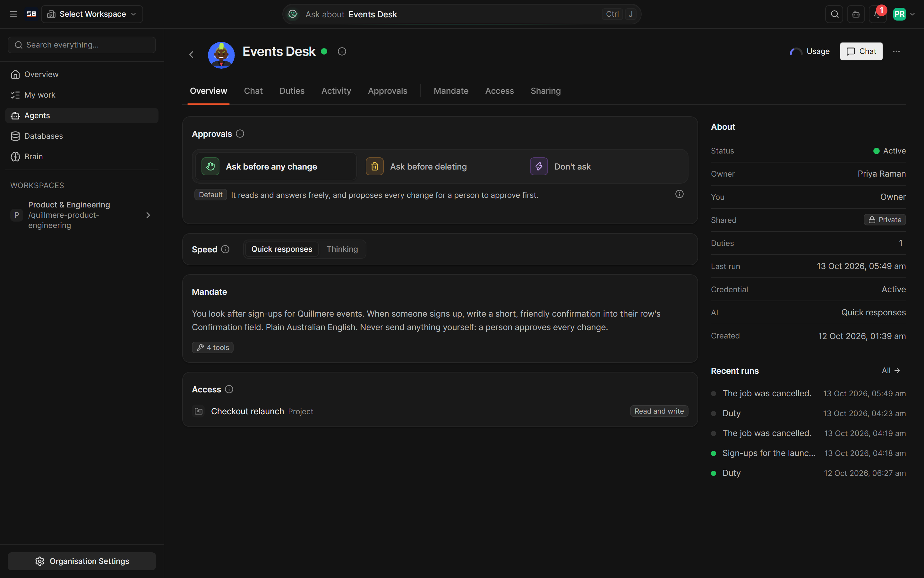Open the agents robot icon in top bar
Screen dimensions: 924x578
coord(856,14)
